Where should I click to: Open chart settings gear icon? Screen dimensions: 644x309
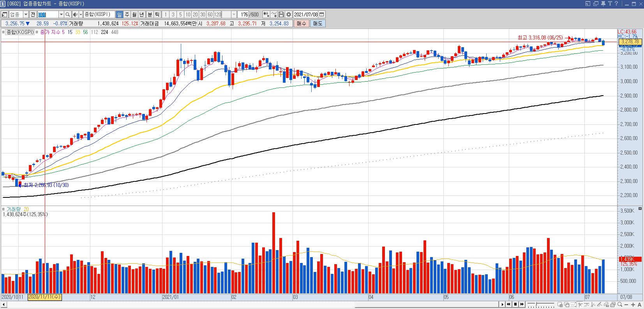click(x=289, y=14)
